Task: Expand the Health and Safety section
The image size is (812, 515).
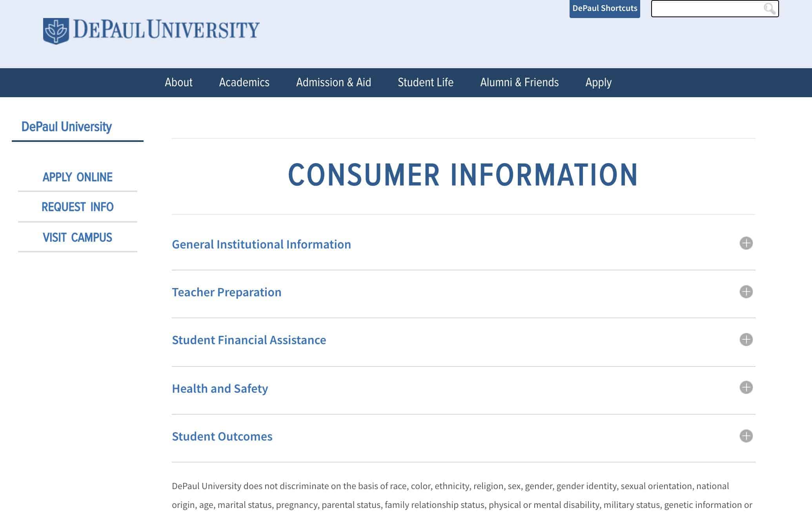Action: click(x=746, y=387)
